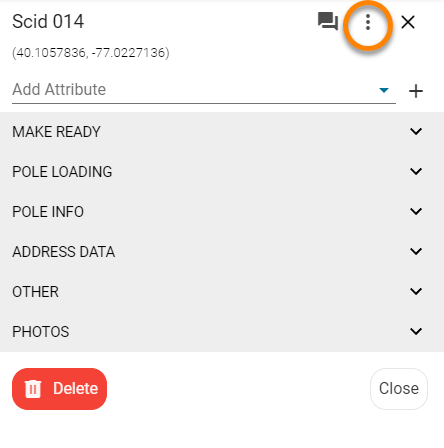Expand the OTHER section chevron
This screenshot has width=444, height=448.
416,291
